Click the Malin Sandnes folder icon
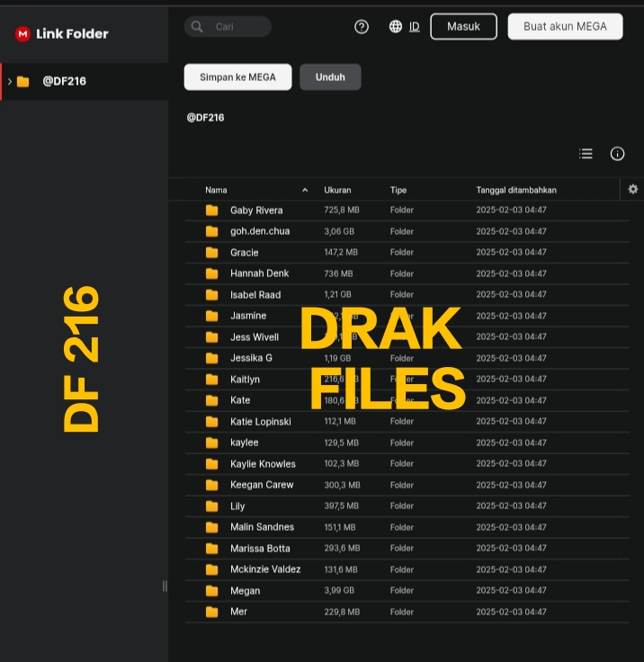Viewport: 644px width, 662px height. pyautogui.click(x=211, y=527)
